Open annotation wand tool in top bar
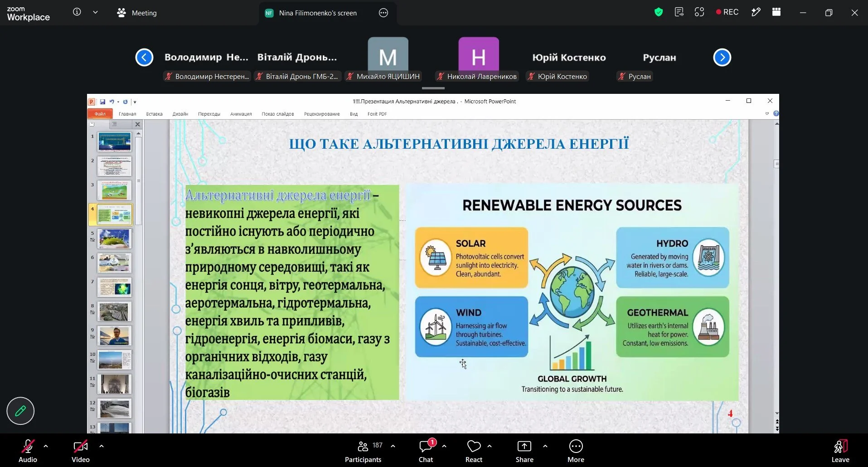The width and height of the screenshot is (868, 467). (x=756, y=12)
